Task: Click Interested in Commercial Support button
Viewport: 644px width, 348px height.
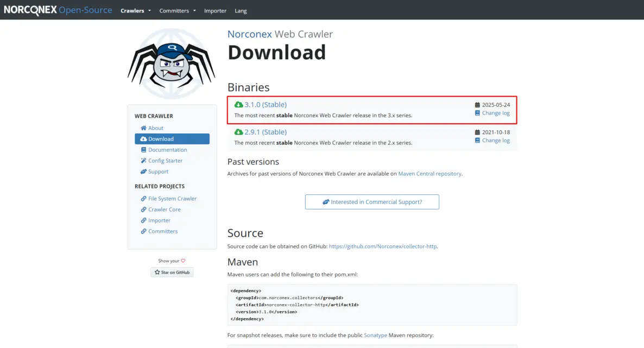Action: pyautogui.click(x=372, y=202)
